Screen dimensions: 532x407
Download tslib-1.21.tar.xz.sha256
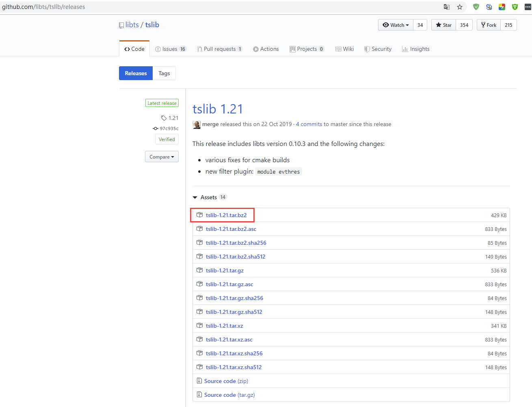click(234, 353)
